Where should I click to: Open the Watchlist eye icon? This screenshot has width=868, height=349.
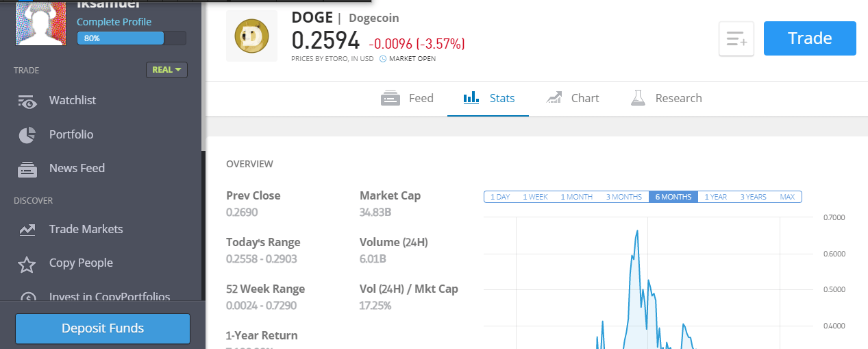point(27,102)
